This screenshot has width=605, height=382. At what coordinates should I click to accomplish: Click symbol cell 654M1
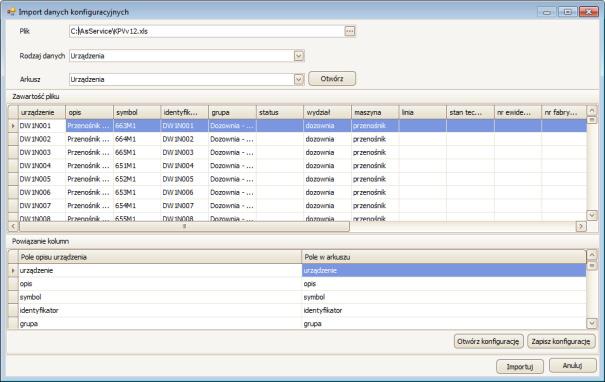[137, 206]
